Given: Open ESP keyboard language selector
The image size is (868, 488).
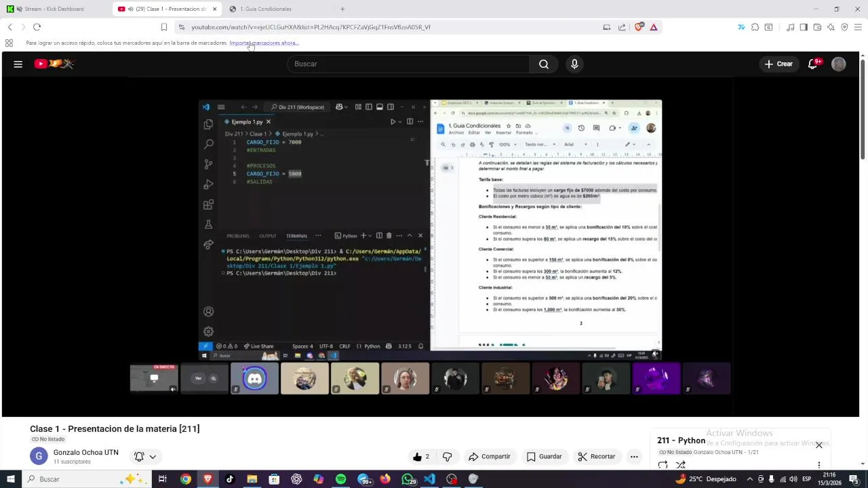Looking at the screenshot, I should point(807,479).
